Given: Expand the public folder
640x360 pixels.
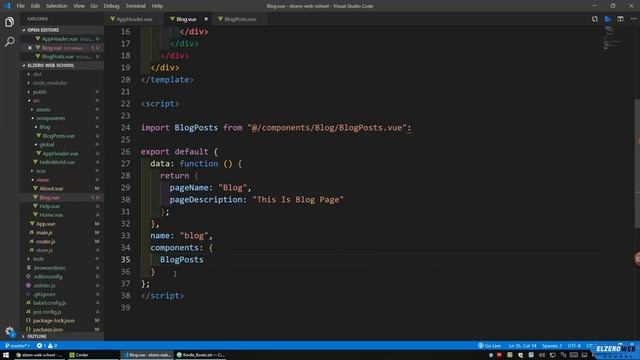Looking at the screenshot, I should [x=40, y=92].
